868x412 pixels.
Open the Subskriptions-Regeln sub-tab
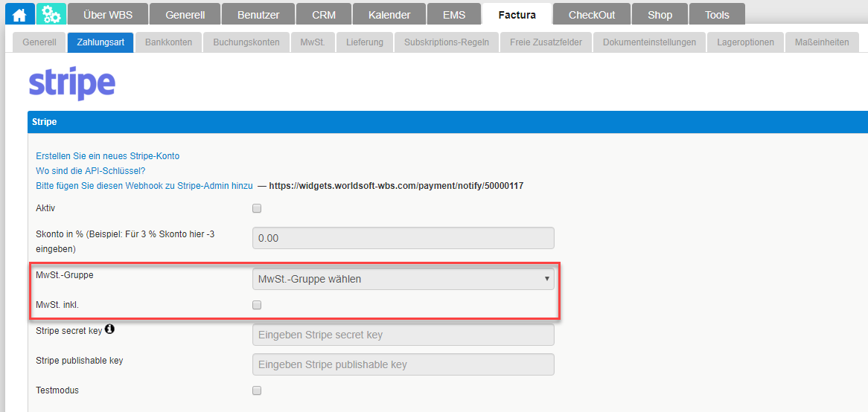tap(447, 42)
